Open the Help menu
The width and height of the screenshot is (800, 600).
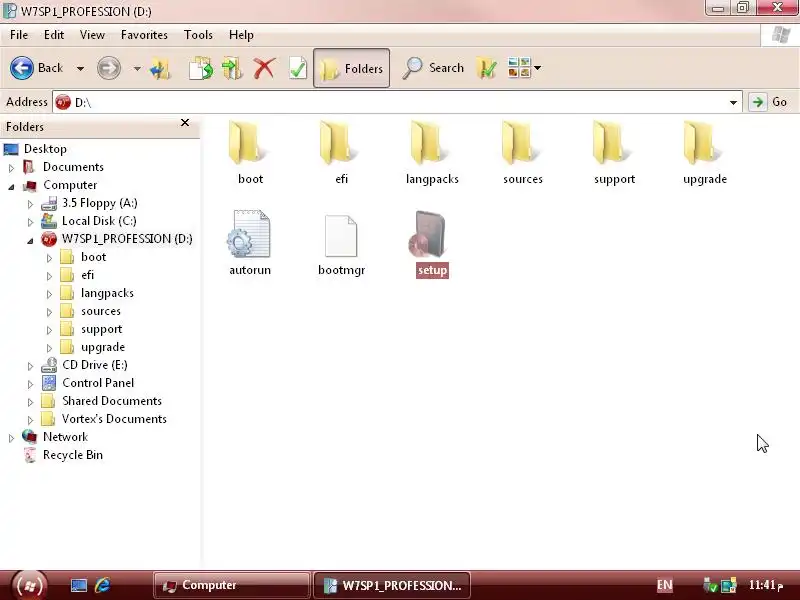coord(241,35)
